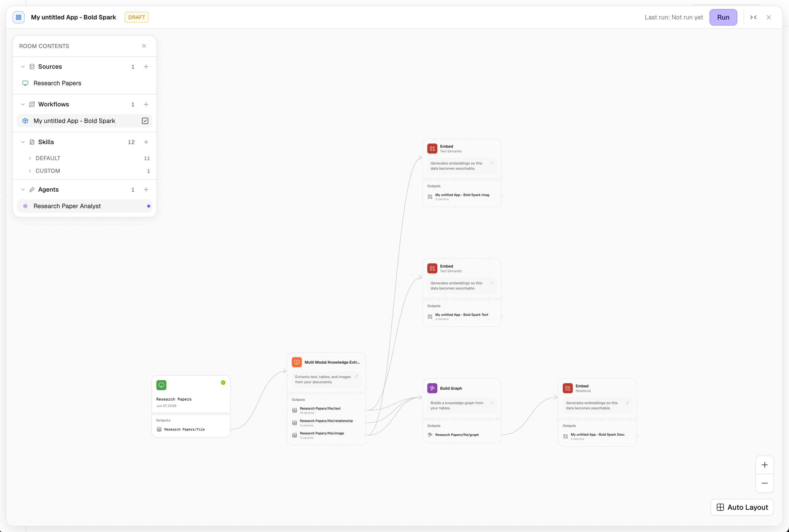Edit description of Embed node with Bold Spark Imag output
789x532 pixels.
[x=492, y=163]
